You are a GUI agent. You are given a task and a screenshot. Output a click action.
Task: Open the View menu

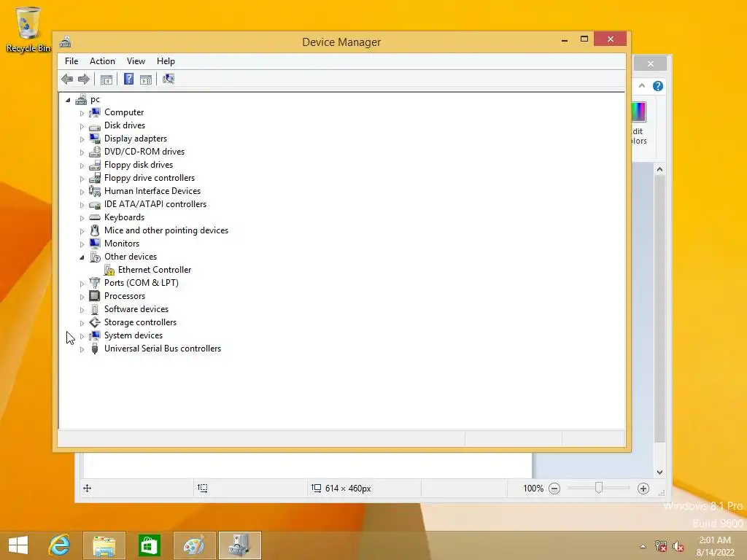tap(136, 61)
